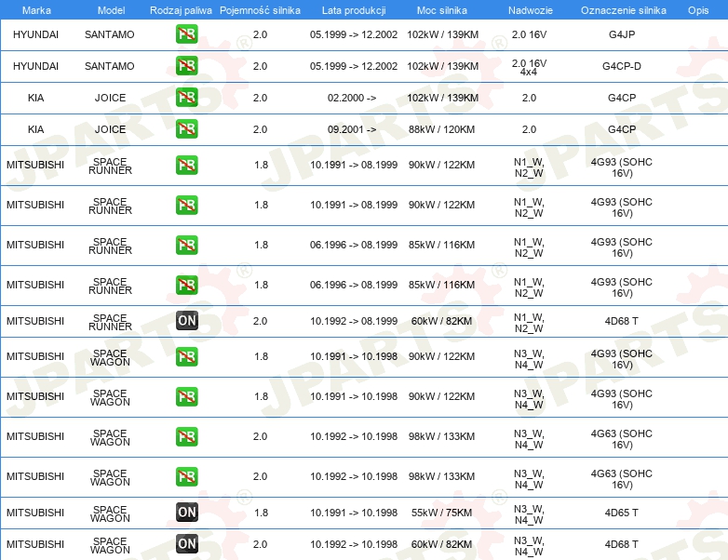Image resolution: width=728 pixels, height=560 pixels.
Task: Click the Moc silnika column header
Action: pyautogui.click(x=441, y=10)
